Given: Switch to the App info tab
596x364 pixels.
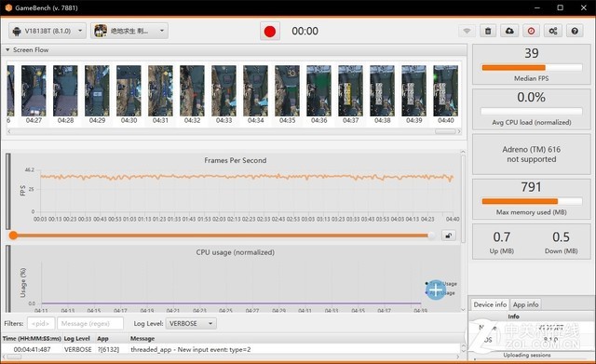Looking at the screenshot, I should (525, 304).
